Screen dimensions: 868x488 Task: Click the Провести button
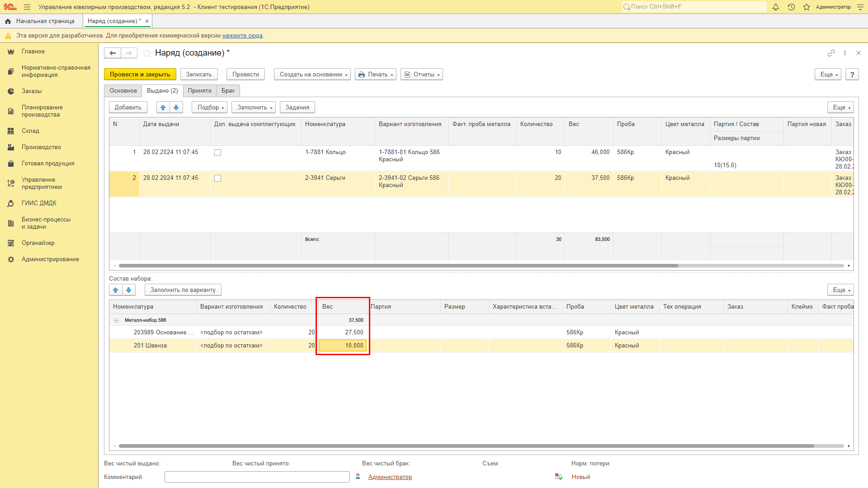click(x=246, y=74)
